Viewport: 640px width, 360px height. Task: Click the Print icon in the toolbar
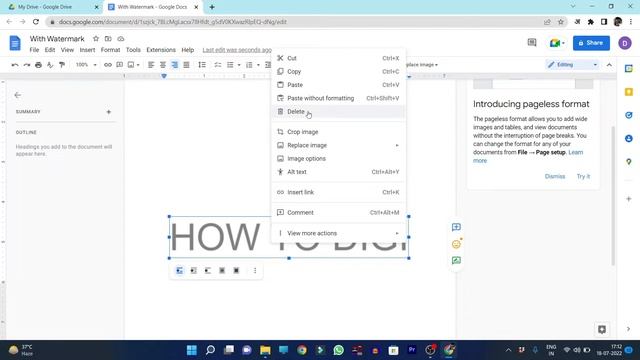[x=38, y=65]
